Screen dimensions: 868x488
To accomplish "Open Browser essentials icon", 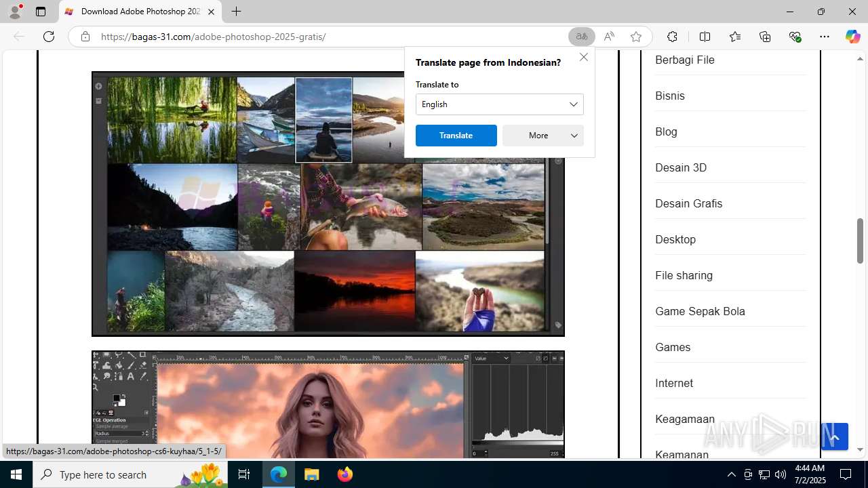I will click(795, 37).
